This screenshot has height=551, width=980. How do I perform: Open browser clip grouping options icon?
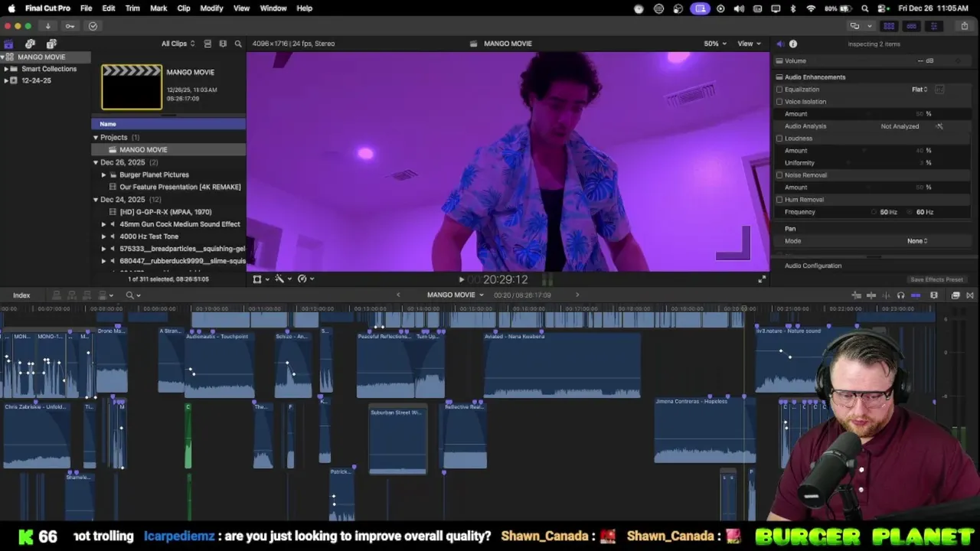point(223,44)
